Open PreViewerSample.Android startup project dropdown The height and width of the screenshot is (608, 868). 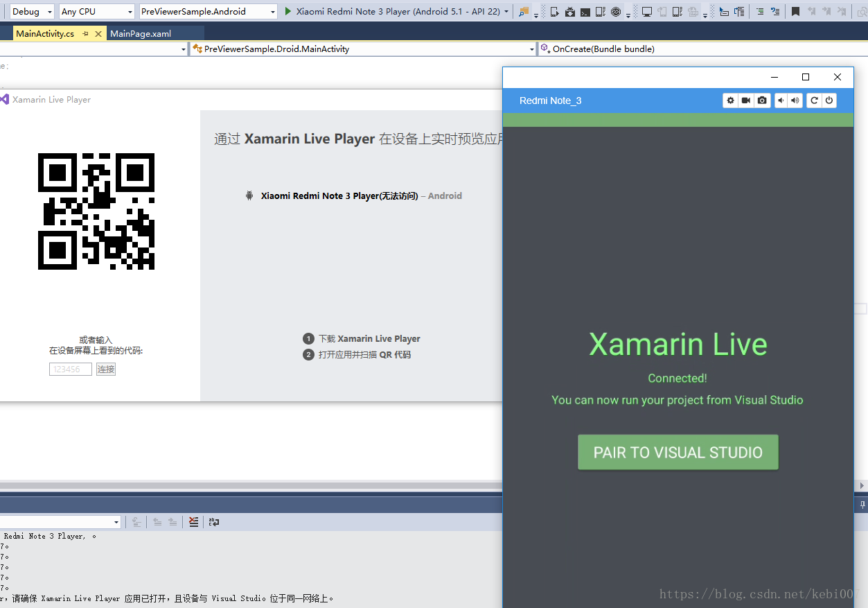208,12
